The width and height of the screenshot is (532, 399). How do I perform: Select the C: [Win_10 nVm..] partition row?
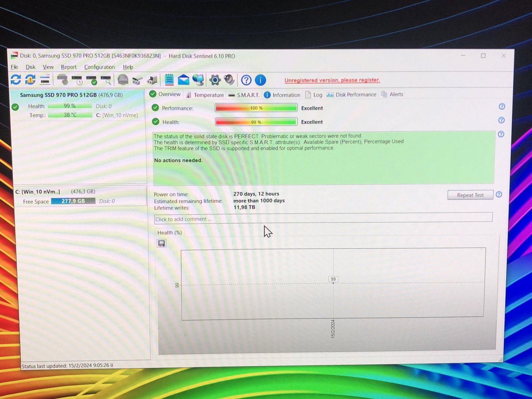[80, 196]
